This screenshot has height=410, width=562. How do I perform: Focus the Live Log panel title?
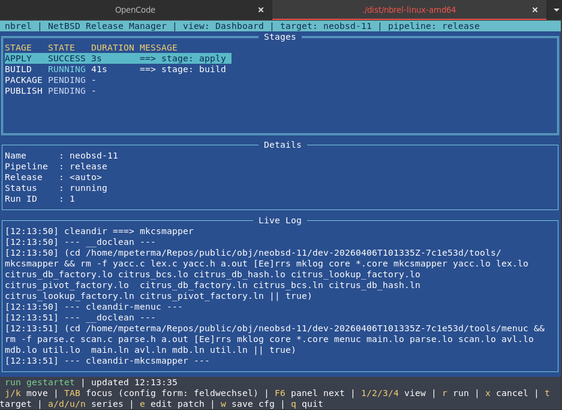pos(280,220)
